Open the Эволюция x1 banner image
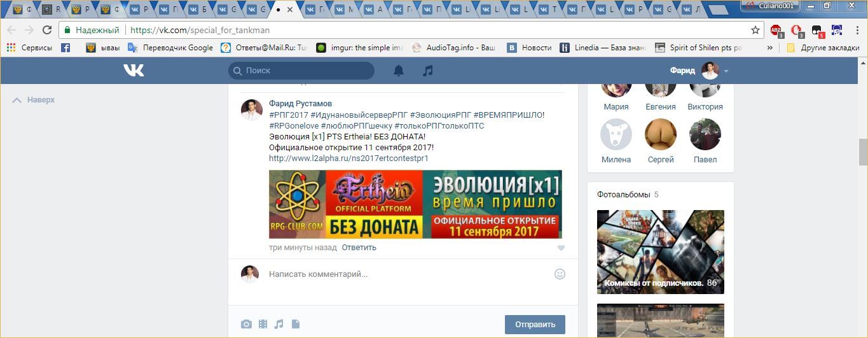The height and width of the screenshot is (338, 868). (415, 204)
